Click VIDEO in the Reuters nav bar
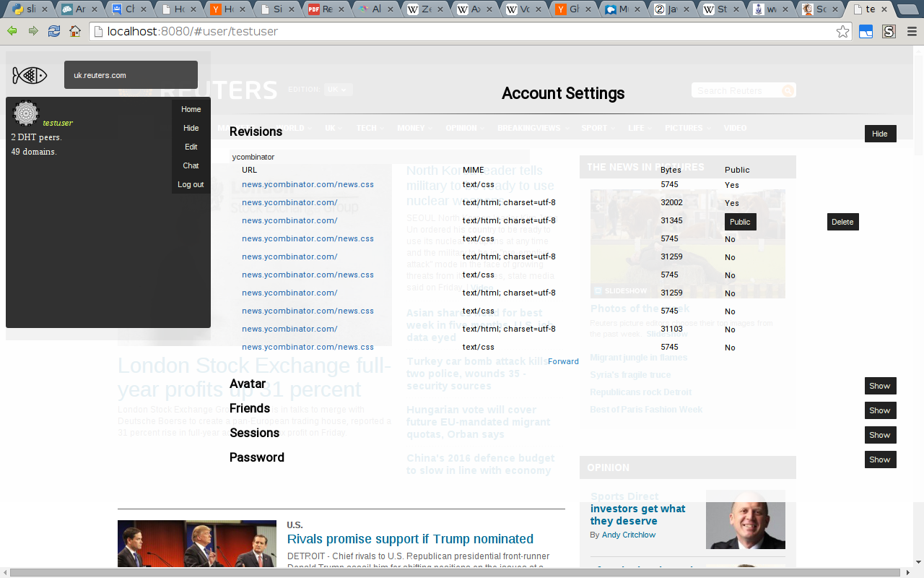 click(x=735, y=128)
